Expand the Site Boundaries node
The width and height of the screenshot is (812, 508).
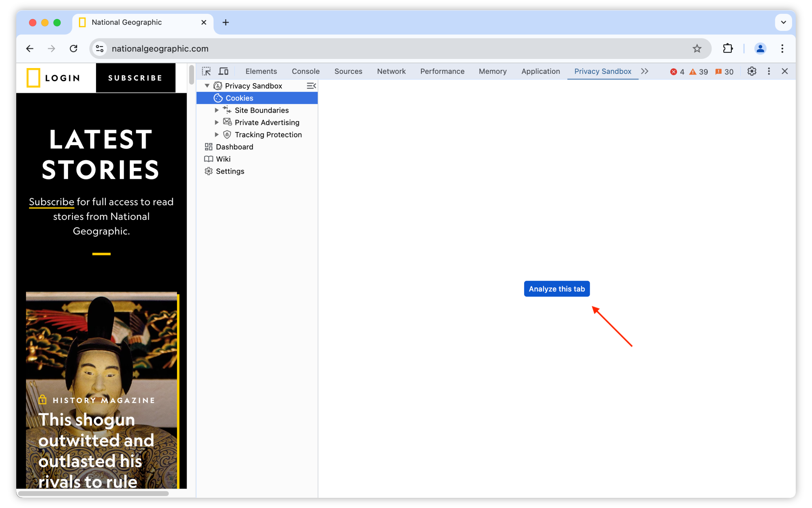click(217, 110)
